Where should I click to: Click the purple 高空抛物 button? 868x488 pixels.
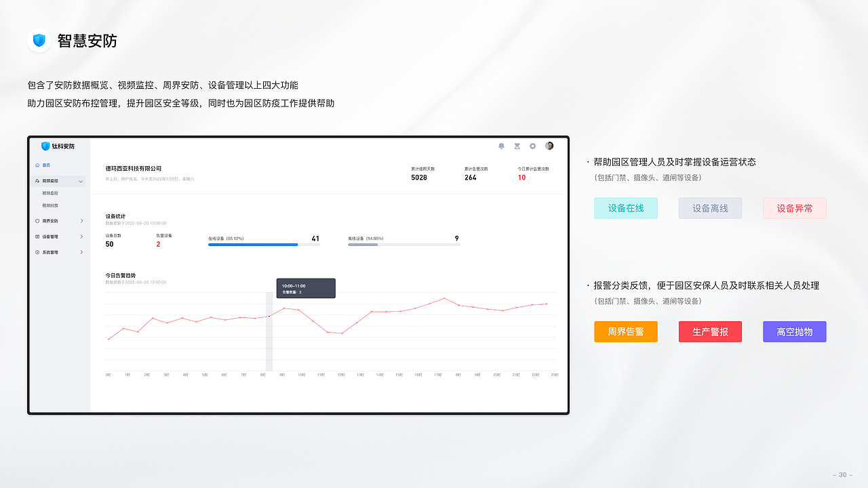coord(795,331)
